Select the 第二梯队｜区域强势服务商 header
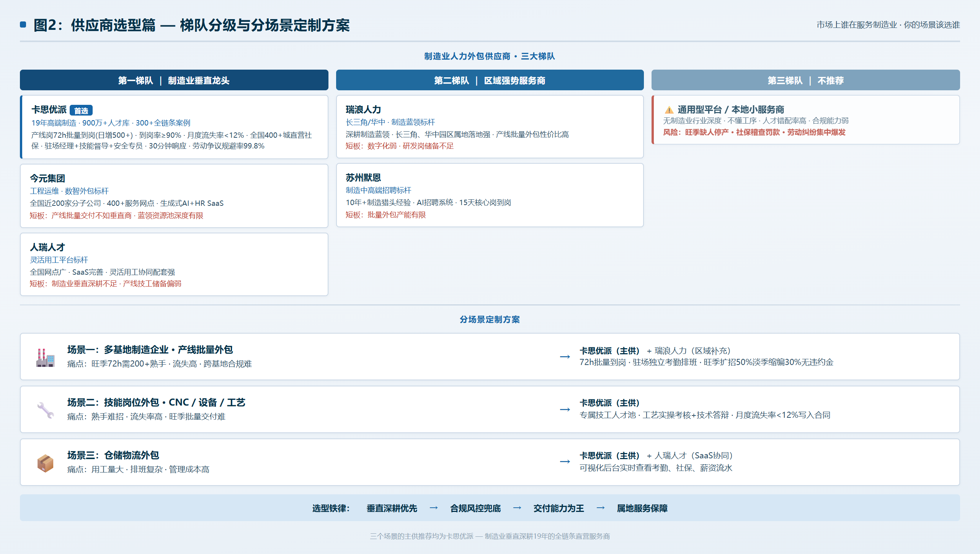 coord(490,80)
